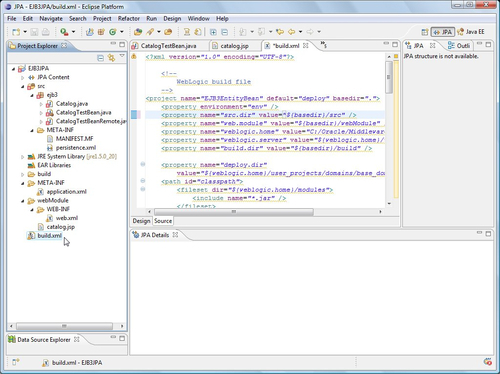Switch to catalog.jsp editor tab
Image resolution: width=500 pixels, height=374 pixels.
pos(234,46)
